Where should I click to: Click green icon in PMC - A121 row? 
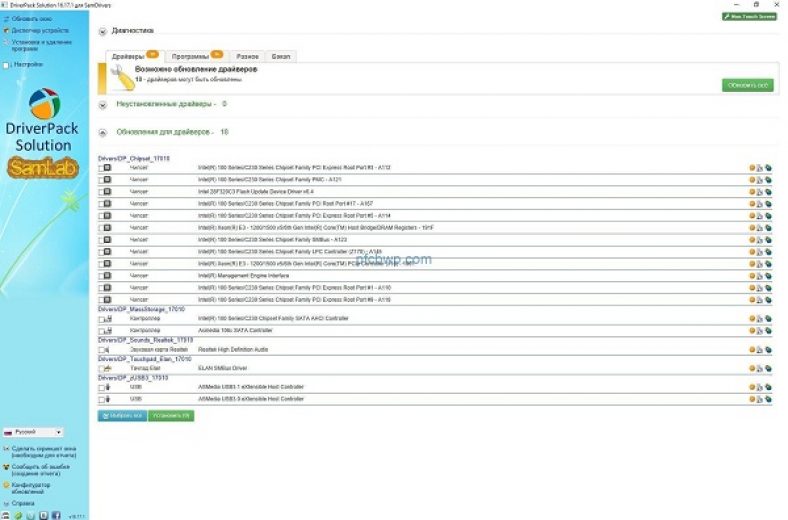(768, 180)
